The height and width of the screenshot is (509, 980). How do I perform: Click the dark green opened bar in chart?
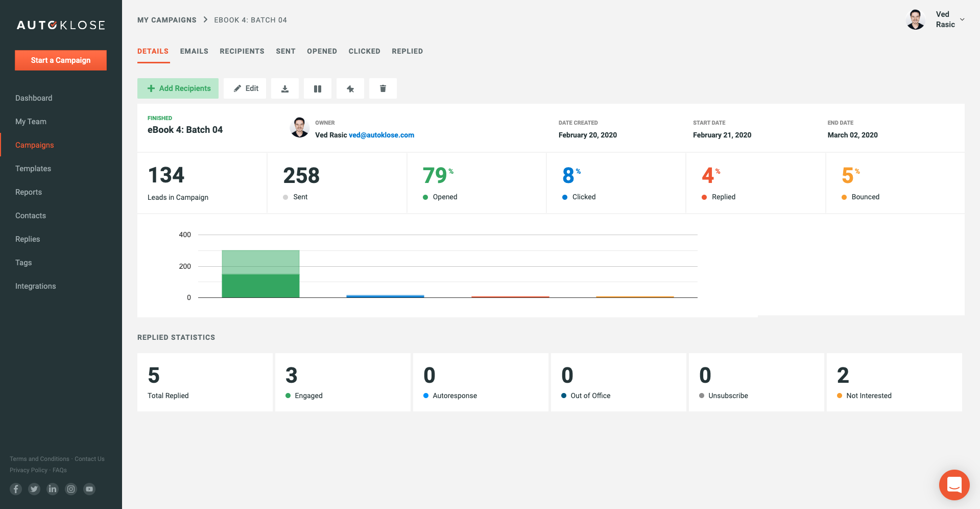(x=260, y=286)
